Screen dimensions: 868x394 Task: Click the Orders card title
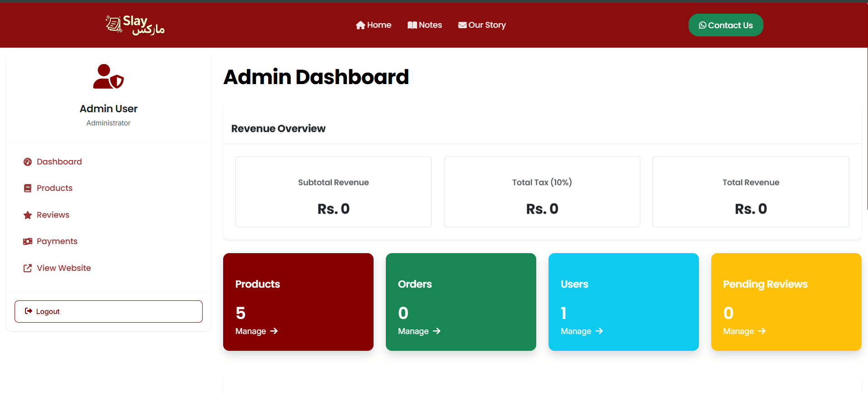tap(415, 284)
